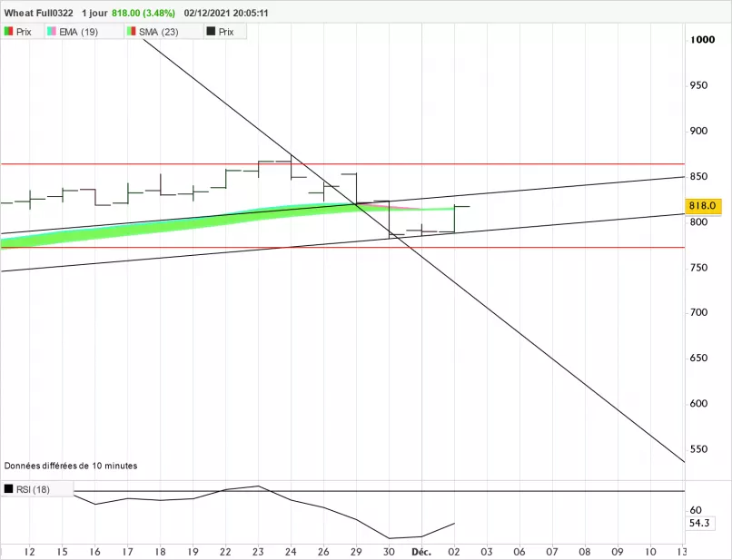Click the 02/12/2021 20:05:11 timestamp
The image size is (732, 560).
(x=226, y=13)
